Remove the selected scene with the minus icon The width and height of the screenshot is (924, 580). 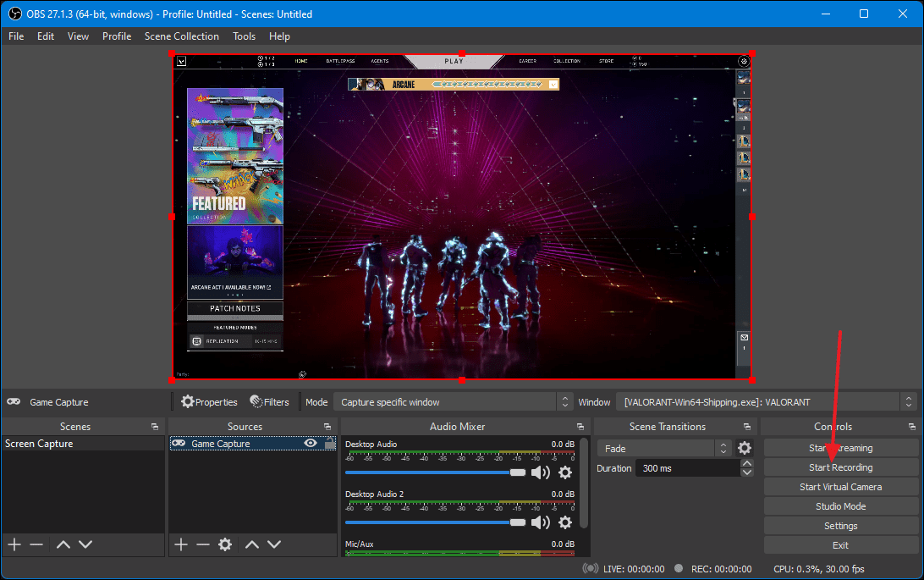point(36,544)
